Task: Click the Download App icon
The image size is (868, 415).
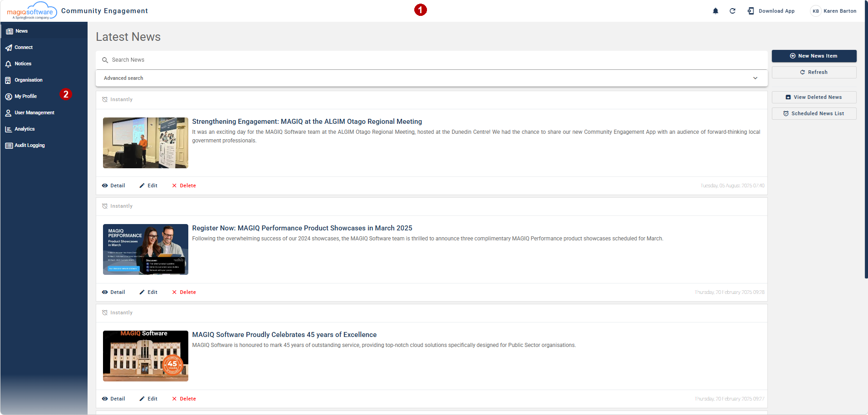Action: [751, 11]
